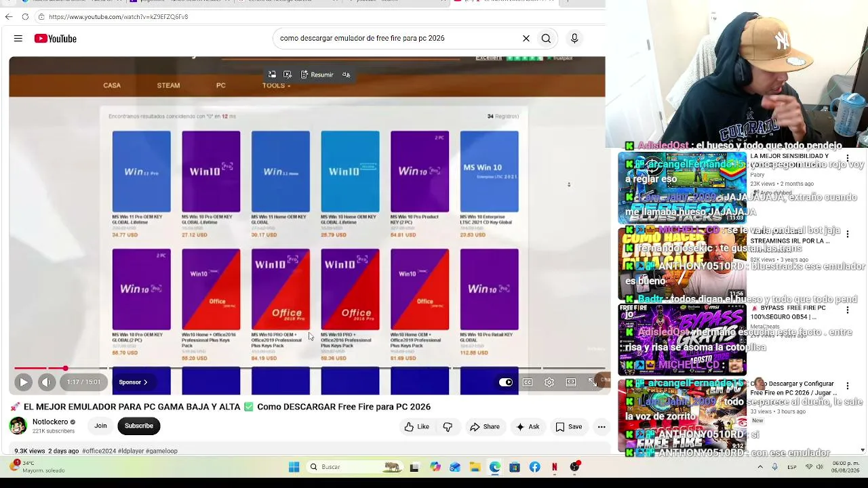Open the options menu for 'Descargar y Configurar' video

tap(848, 386)
